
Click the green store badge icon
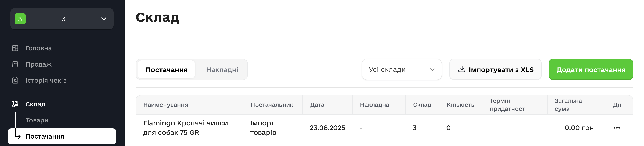(x=20, y=19)
